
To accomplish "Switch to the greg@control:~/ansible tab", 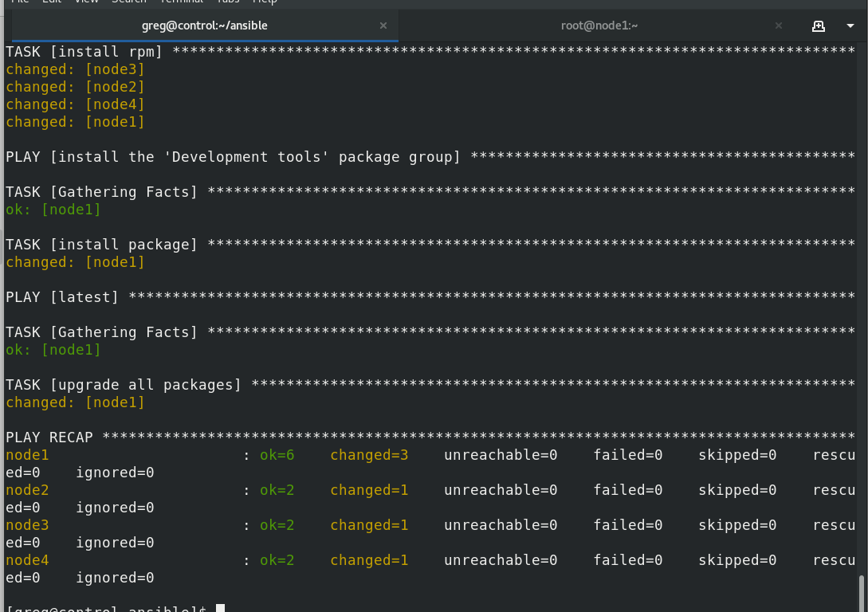I will click(204, 25).
